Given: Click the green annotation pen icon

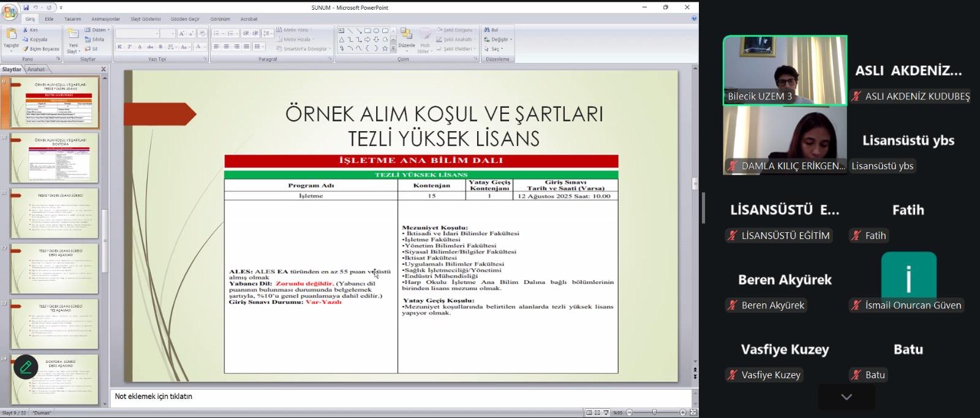Looking at the screenshot, I should click(26, 367).
